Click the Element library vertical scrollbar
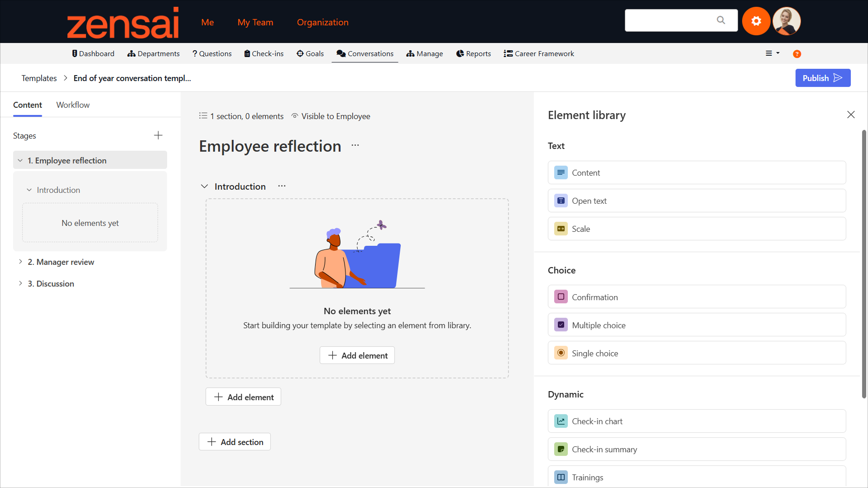Viewport: 868px width, 488px height. [864, 264]
